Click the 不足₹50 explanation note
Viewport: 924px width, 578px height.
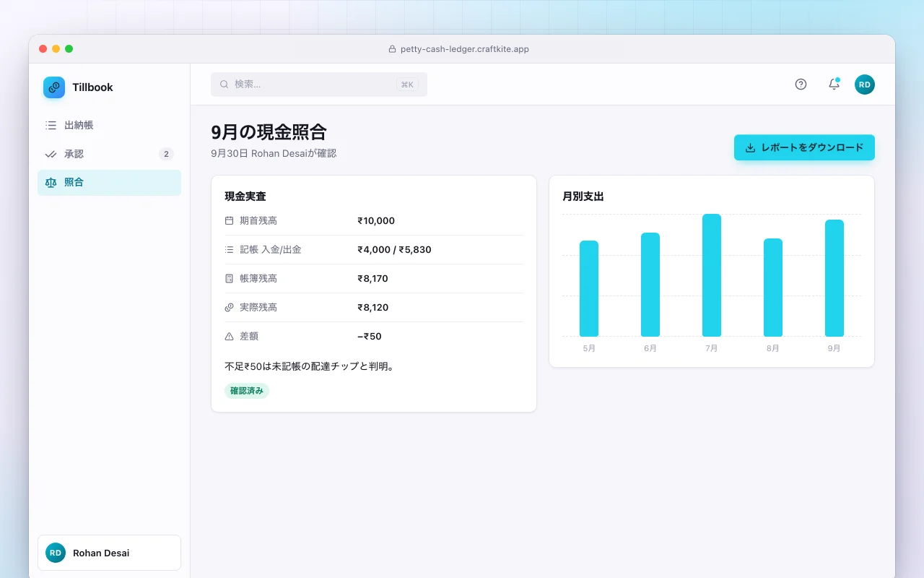[309, 366]
